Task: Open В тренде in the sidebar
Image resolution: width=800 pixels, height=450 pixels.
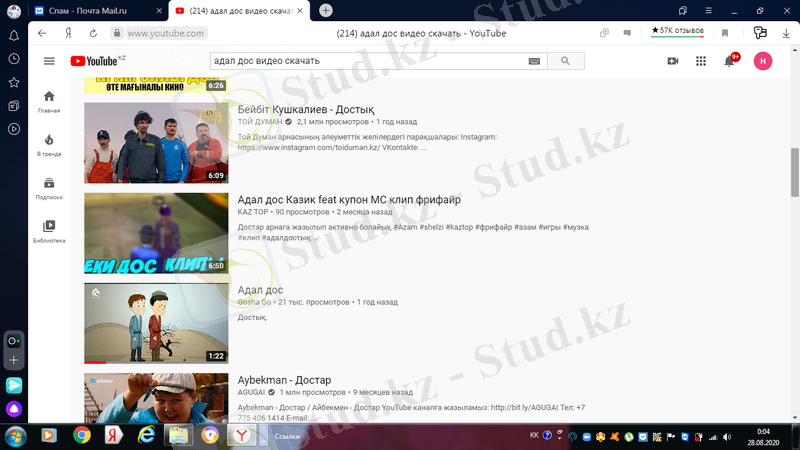Action: [x=49, y=144]
